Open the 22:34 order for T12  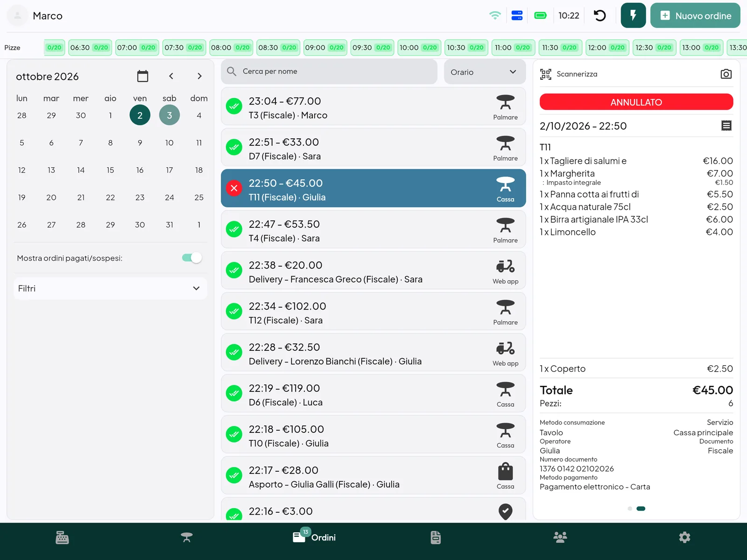click(x=373, y=312)
